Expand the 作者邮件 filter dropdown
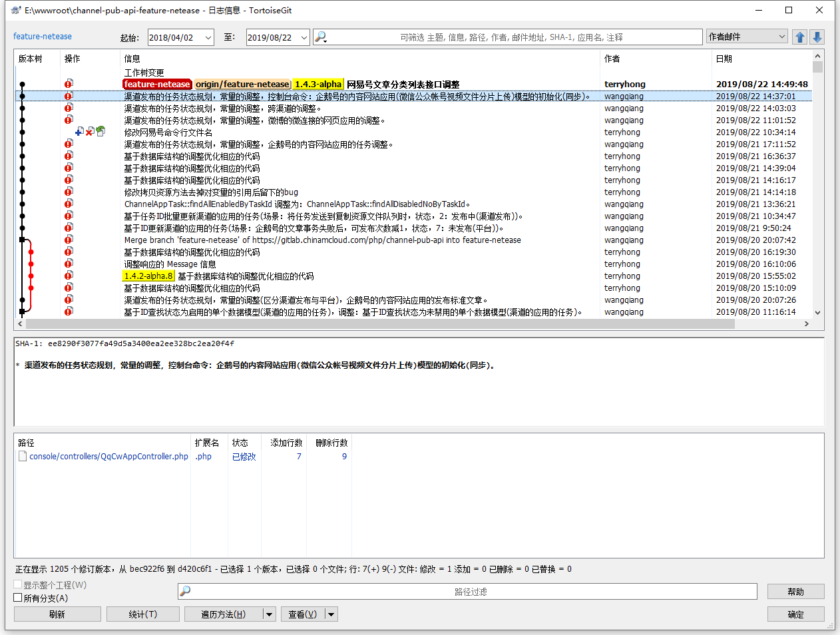 (782, 37)
